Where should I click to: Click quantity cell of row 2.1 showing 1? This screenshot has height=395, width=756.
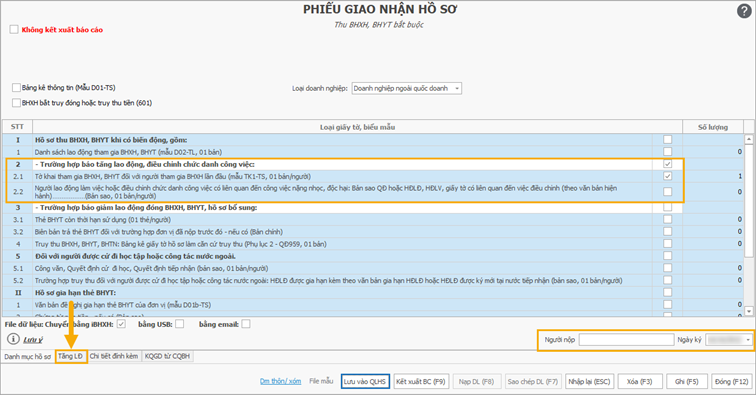click(713, 176)
